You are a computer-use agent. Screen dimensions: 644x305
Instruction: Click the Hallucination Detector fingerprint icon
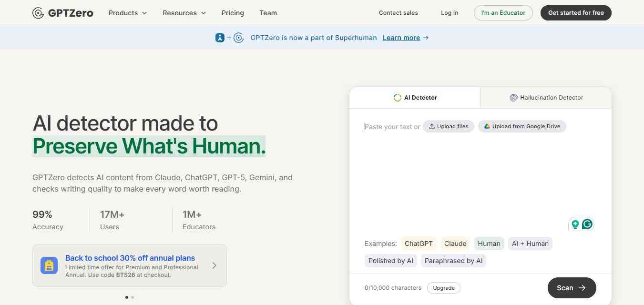click(x=513, y=98)
